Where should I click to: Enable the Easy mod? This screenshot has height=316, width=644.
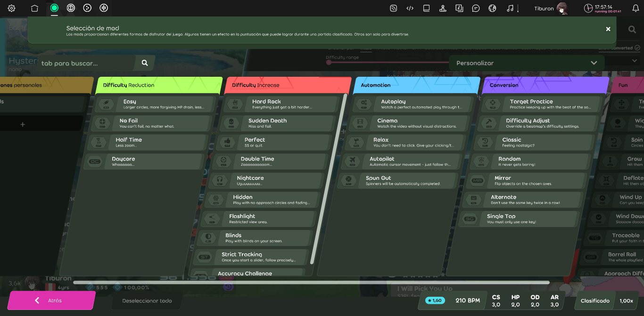pyautogui.click(x=156, y=104)
